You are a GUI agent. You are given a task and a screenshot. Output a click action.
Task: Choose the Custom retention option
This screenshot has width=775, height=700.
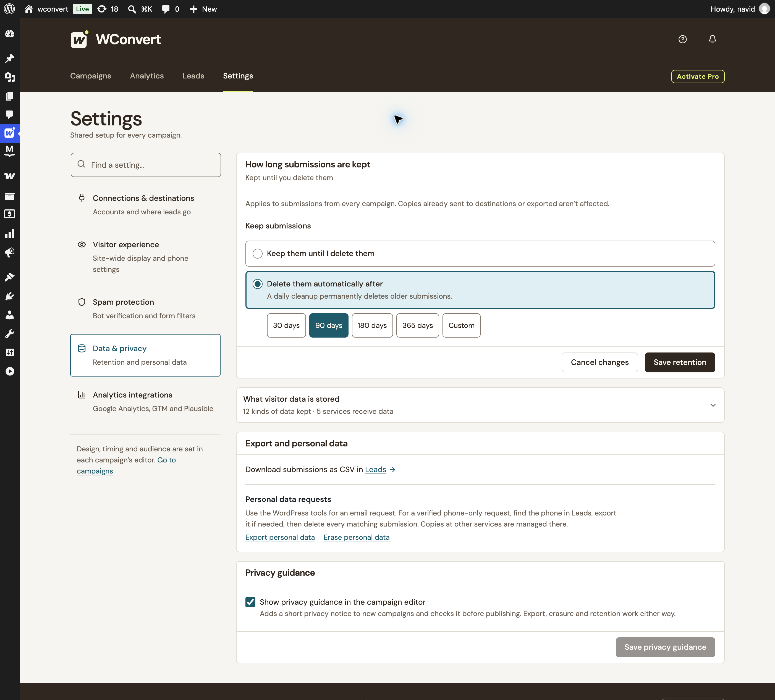[x=461, y=325]
